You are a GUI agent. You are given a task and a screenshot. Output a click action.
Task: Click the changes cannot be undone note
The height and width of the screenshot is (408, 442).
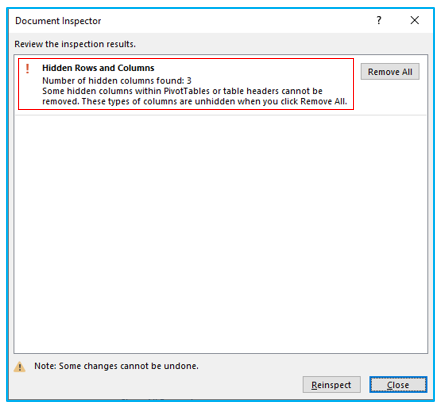point(116,366)
